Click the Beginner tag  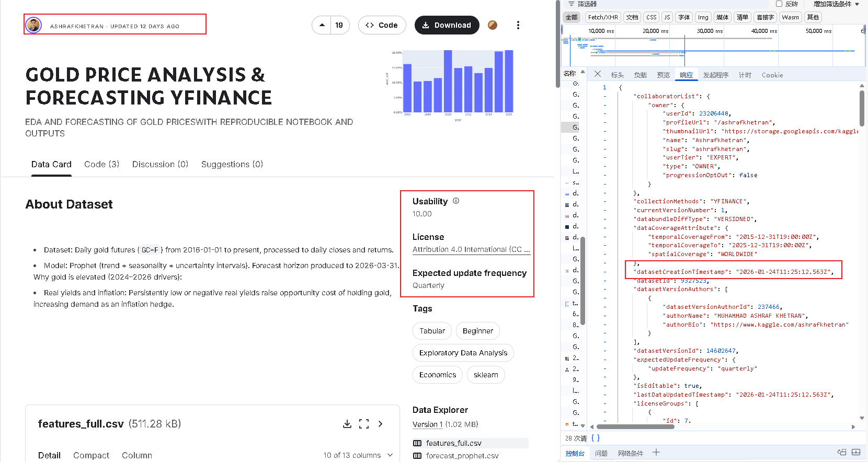point(478,331)
